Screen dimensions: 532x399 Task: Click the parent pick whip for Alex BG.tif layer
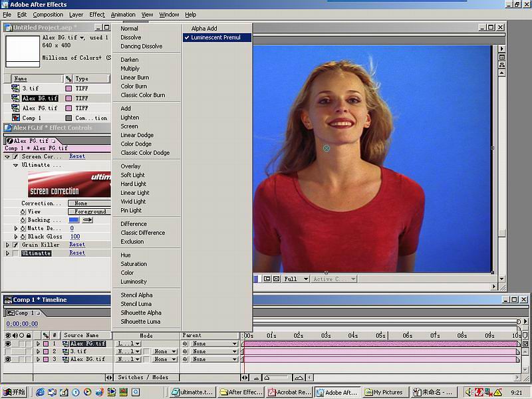(186, 359)
